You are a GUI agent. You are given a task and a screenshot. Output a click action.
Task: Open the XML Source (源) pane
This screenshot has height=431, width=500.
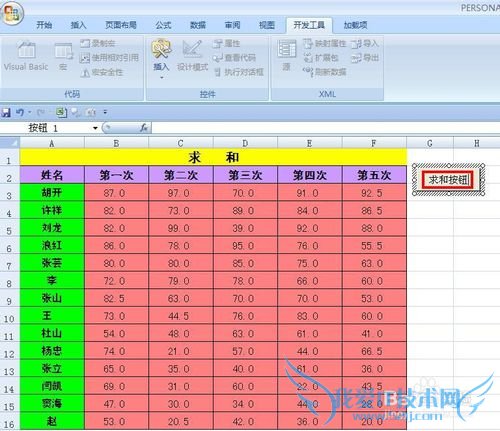point(287,56)
